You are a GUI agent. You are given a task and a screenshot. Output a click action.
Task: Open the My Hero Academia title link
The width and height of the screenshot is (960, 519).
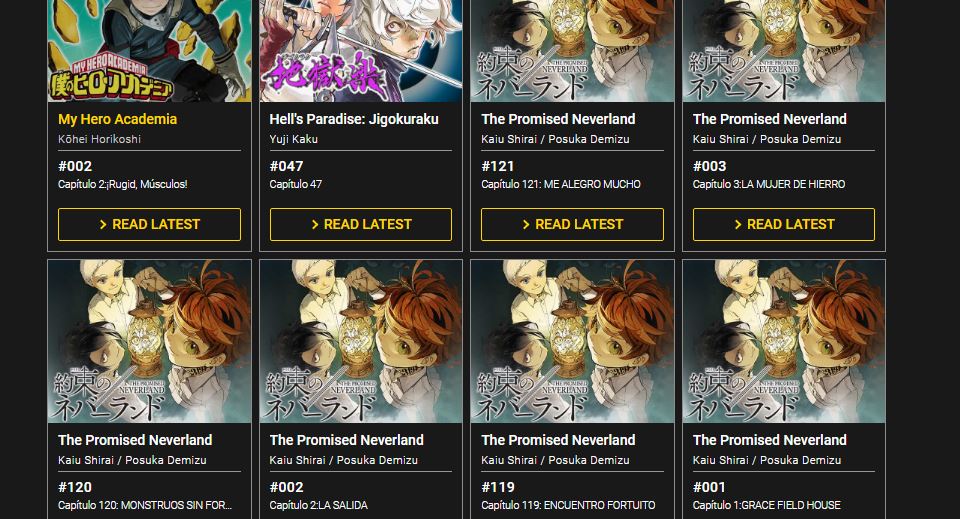click(x=118, y=119)
